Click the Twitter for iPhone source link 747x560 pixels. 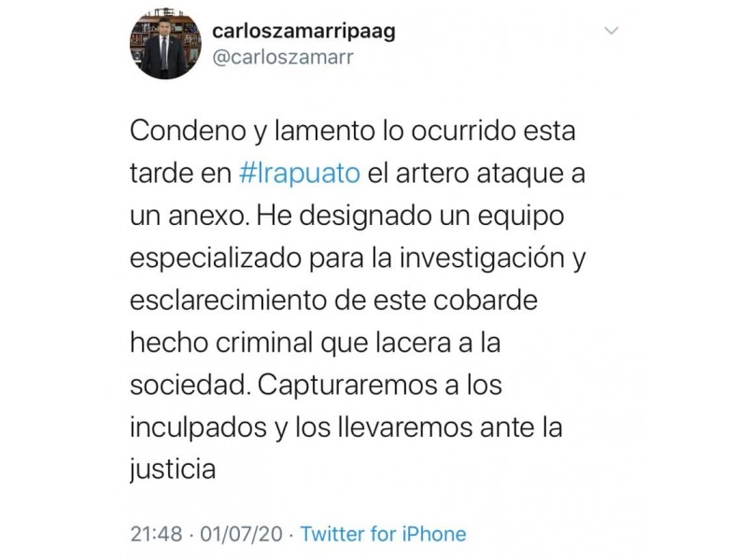point(383,534)
